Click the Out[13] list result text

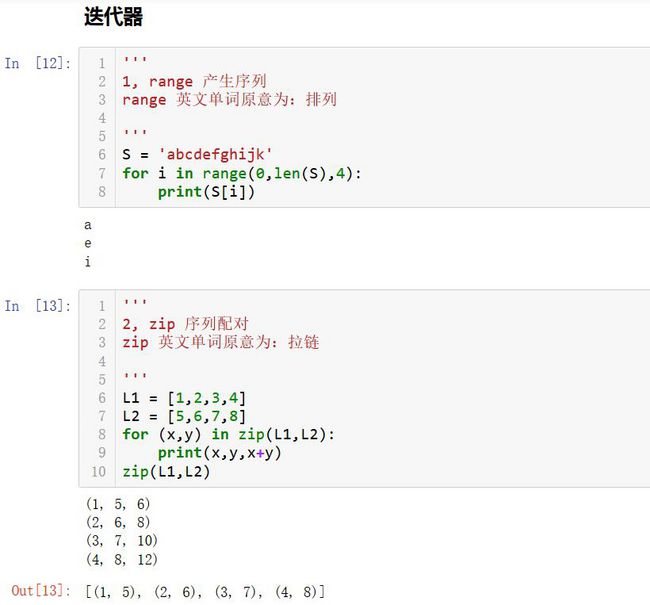(205, 592)
